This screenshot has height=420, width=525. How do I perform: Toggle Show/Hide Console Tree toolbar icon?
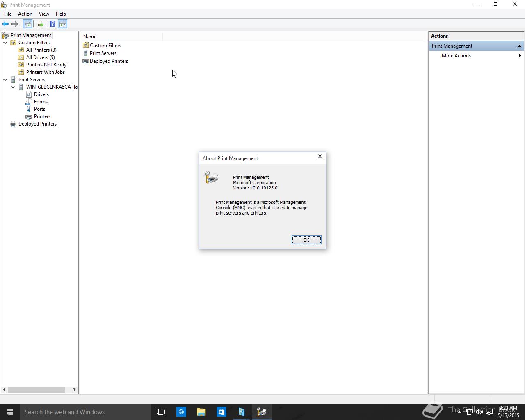click(27, 24)
